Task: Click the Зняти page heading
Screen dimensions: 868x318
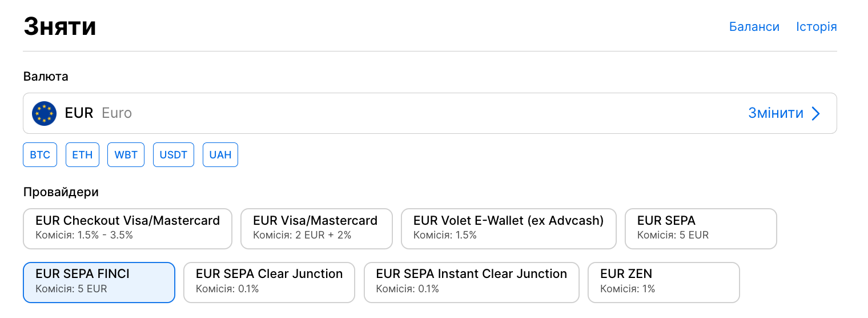Action: coord(60,27)
